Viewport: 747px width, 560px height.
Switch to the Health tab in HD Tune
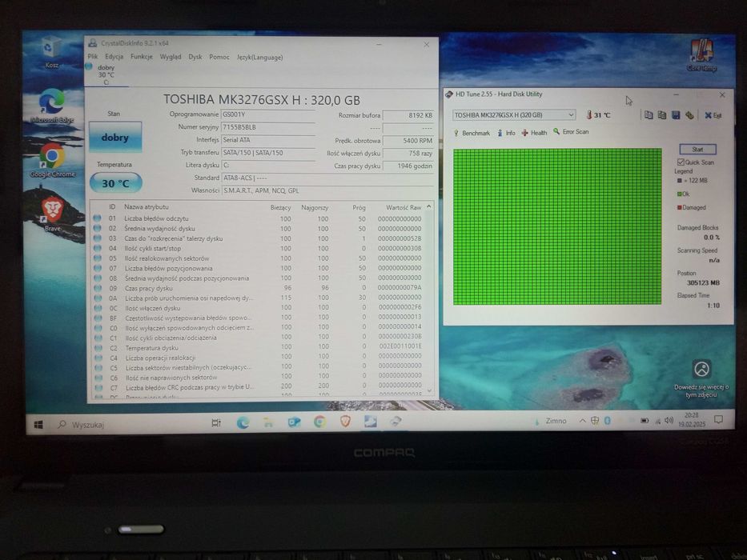click(x=535, y=132)
